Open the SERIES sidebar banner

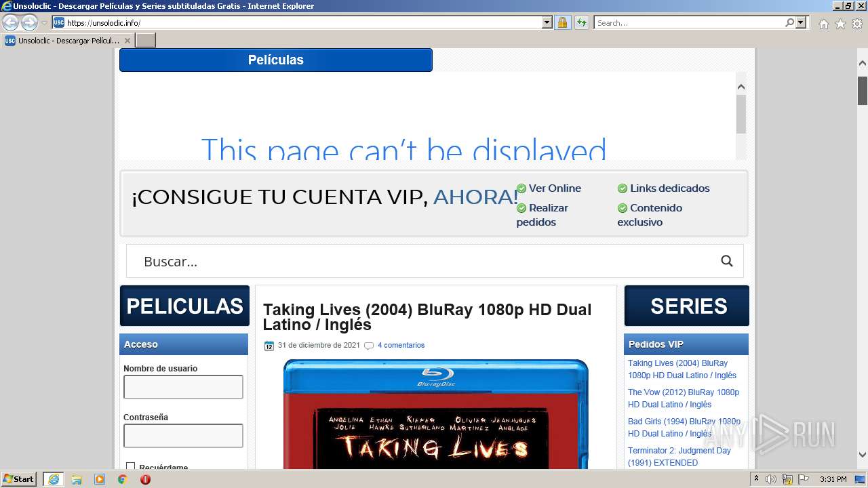point(687,306)
